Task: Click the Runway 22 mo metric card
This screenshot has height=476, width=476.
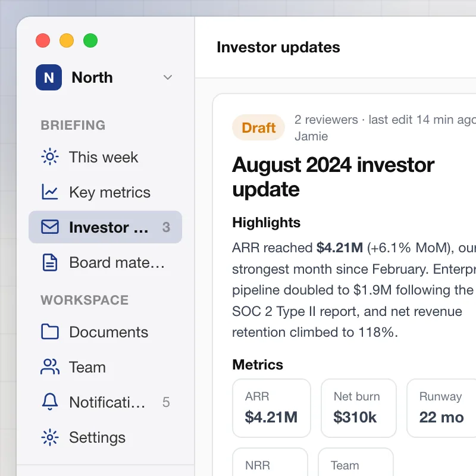Action: 441,408
